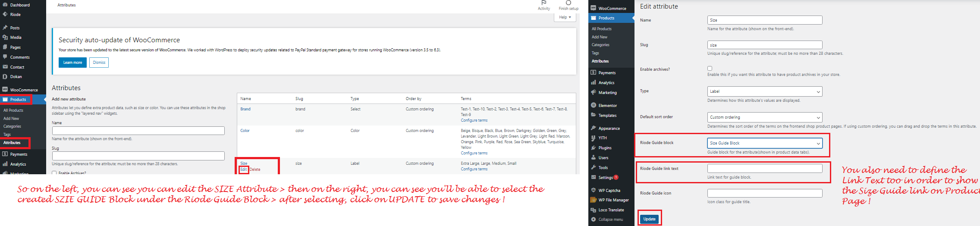Click the Plugins plug icon
This screenshot has height=226, width=980.
[x=594, y=148]
